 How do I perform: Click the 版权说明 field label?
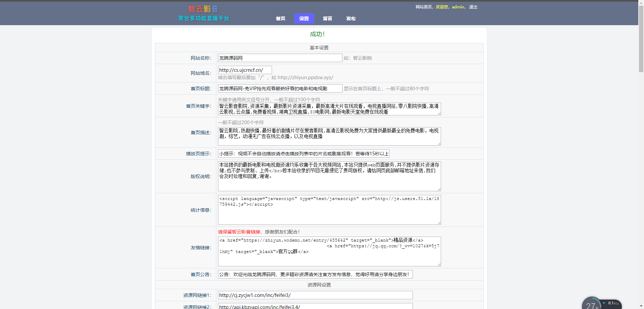(201, 176)
